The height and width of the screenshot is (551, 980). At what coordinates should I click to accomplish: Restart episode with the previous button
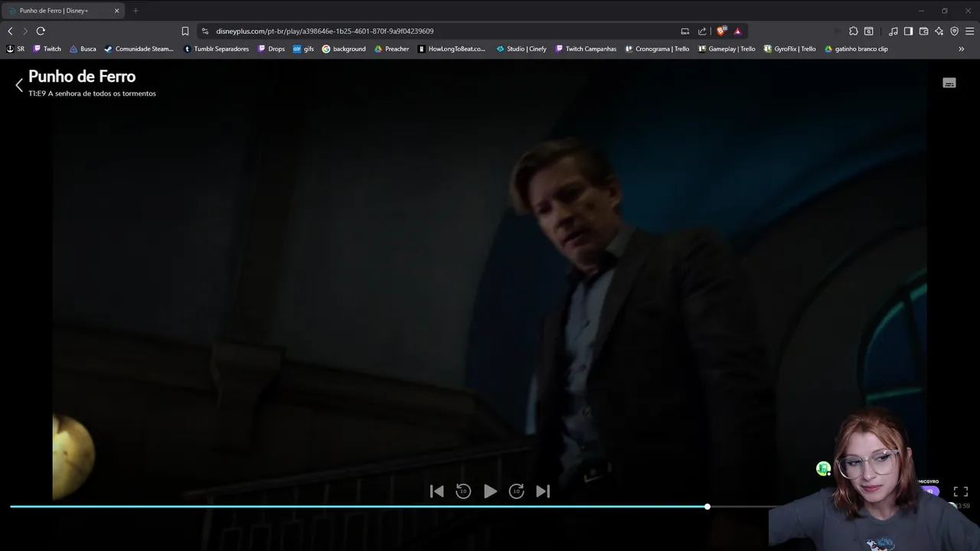437,491
